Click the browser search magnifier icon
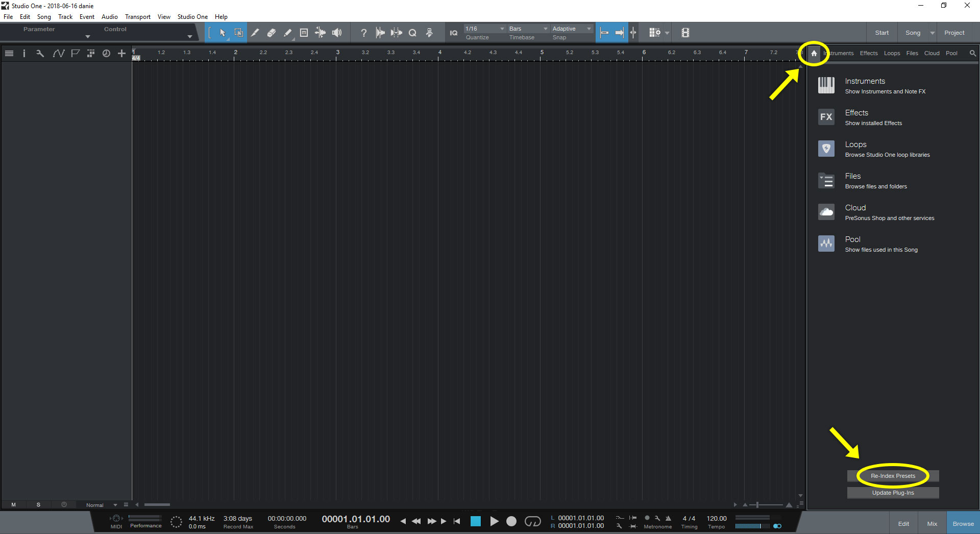Viewport: 980px width, 534px height. [x=972, y=53]
